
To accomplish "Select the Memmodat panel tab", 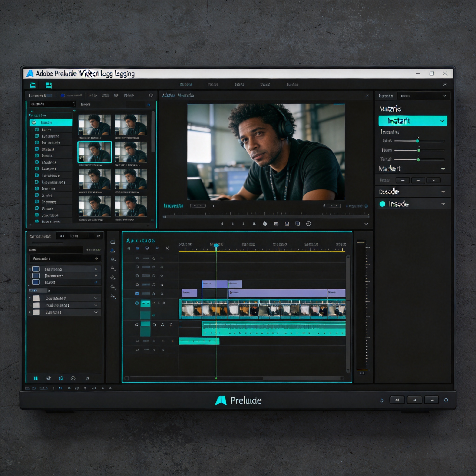I will (40, 236).
